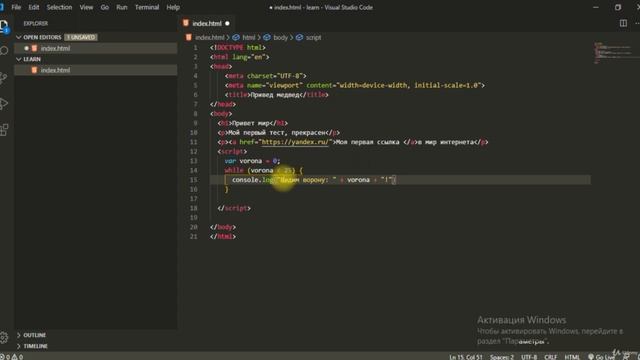Open the Manage gear settings menu

[x=4, y=337]
